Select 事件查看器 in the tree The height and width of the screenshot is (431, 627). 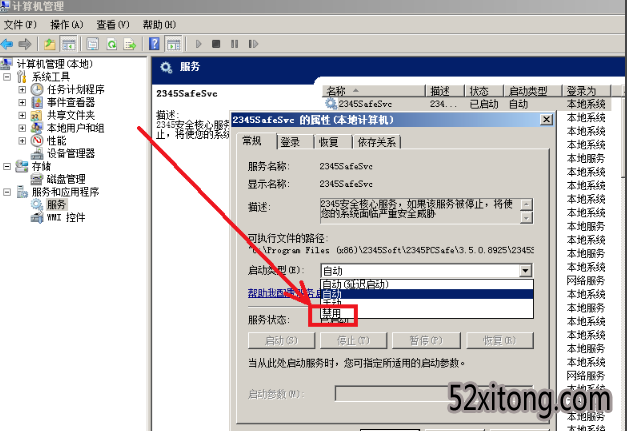tap(71, 102)
